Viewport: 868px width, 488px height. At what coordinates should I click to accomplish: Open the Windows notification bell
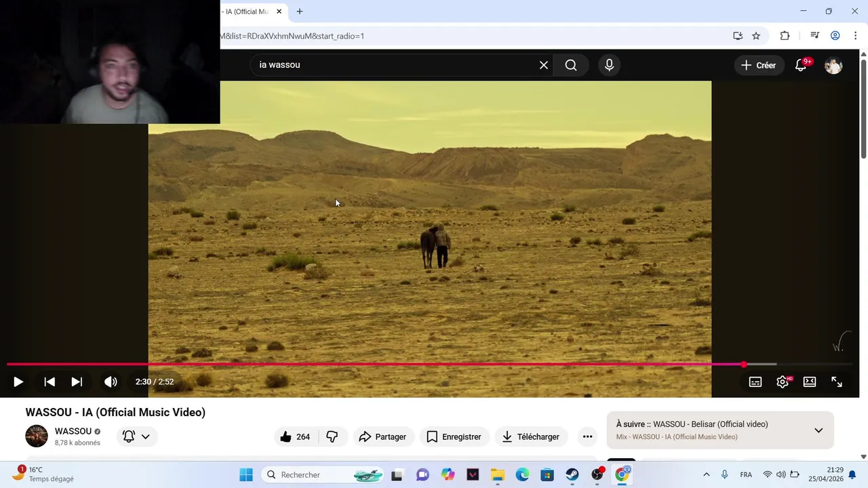852,474
